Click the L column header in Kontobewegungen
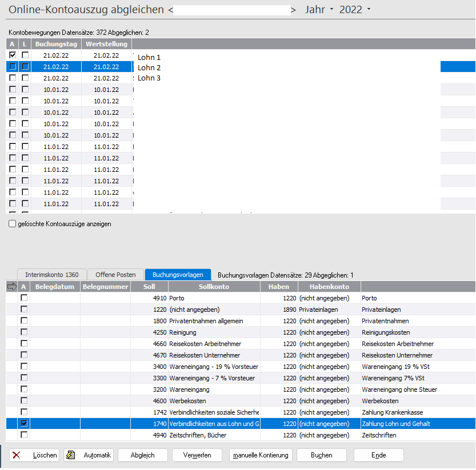The width and height of the screenshot is (476, 470). click(x=25, y=44)
